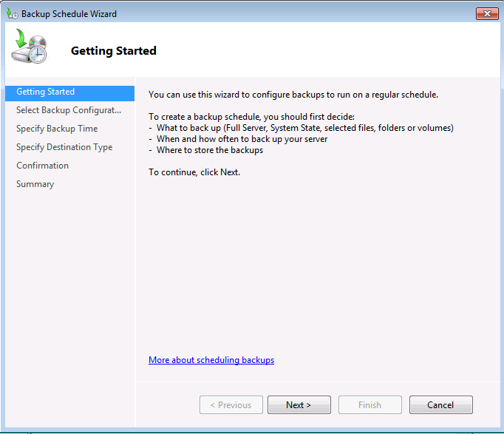504x434 pixels.
Task: Select the Getting Started step in sidebar
Action: click(x=46, y=92)
